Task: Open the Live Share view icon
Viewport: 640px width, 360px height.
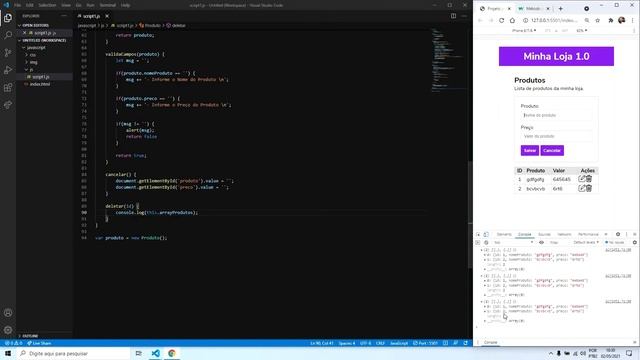Action: [x=8, y=105]
